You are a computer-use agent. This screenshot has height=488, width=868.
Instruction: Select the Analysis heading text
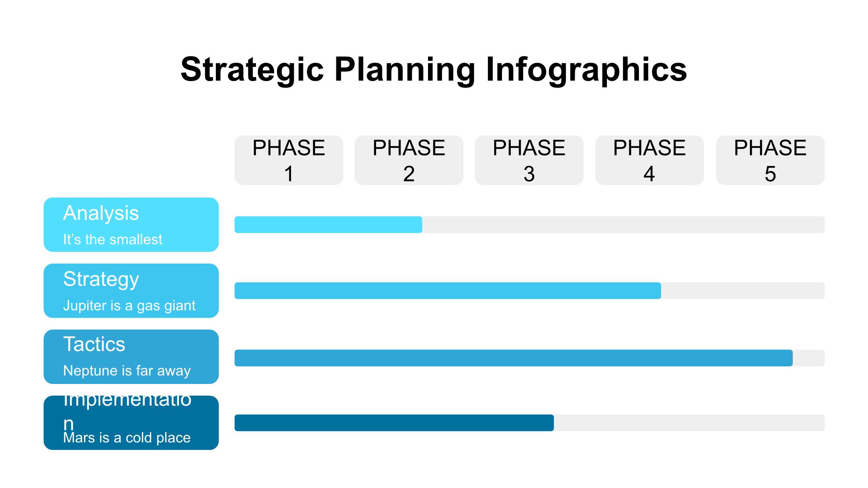[101, 213]
